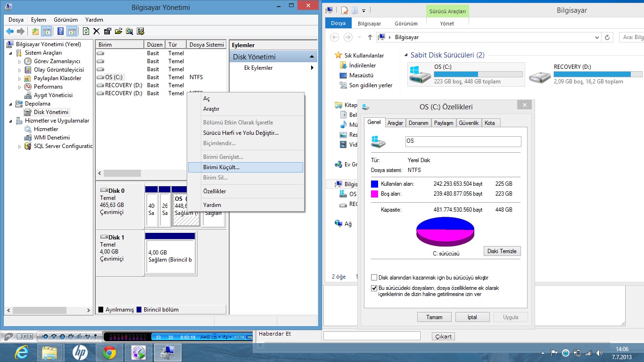Choose Sürücü Harfi ve Yolu Değiştir... menu entry
The height and width of the screenshot is (362, 644).
click(x=246, y=133)
